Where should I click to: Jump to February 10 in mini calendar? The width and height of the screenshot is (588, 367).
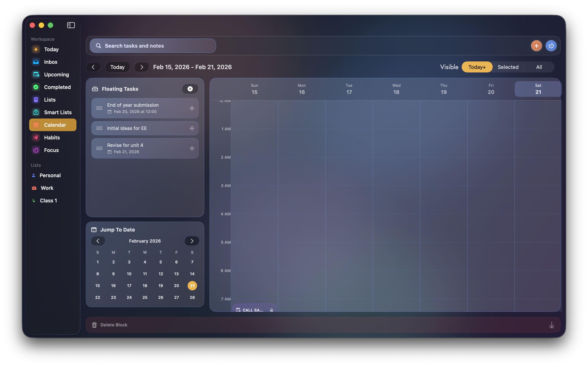pos(129,274)
